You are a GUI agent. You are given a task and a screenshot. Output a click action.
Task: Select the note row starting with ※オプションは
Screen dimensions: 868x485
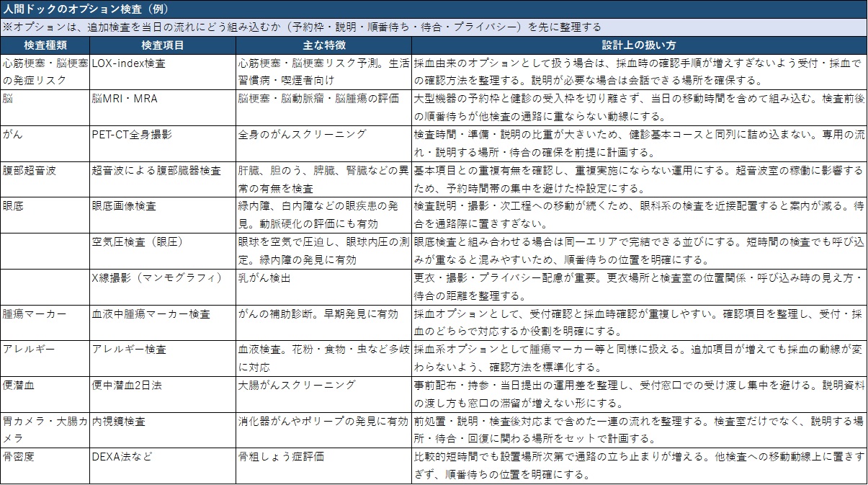(x=434, y=27)
